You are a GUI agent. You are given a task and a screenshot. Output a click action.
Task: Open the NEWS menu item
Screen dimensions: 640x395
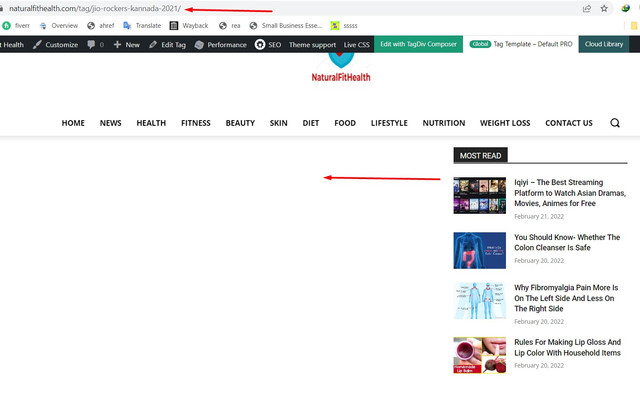click(x=111, y=123)
